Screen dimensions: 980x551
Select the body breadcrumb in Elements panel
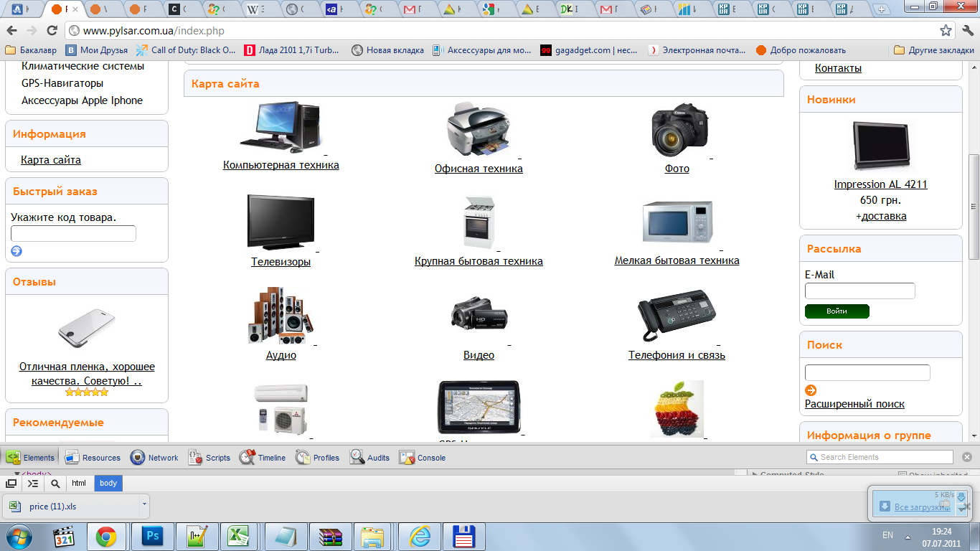click(x=108, y=484)
